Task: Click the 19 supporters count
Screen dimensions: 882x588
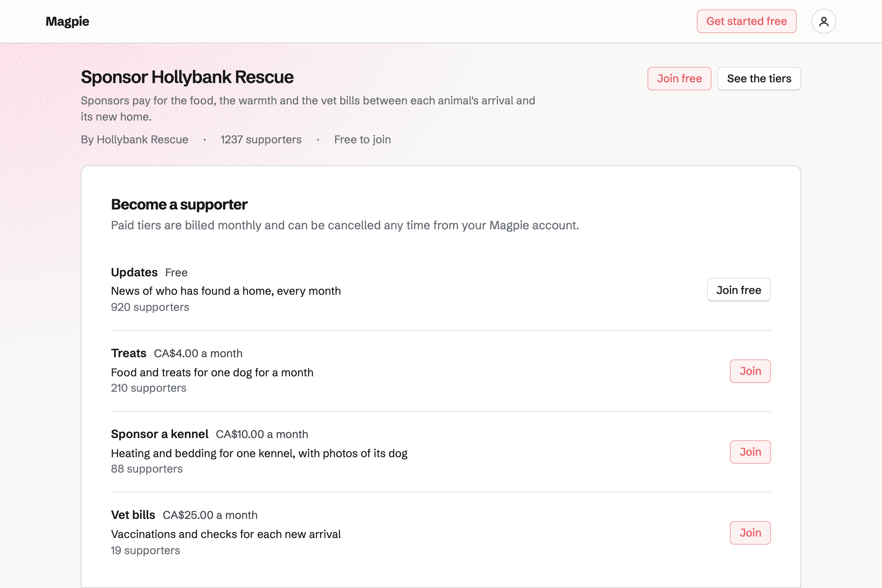Action: 146,551
